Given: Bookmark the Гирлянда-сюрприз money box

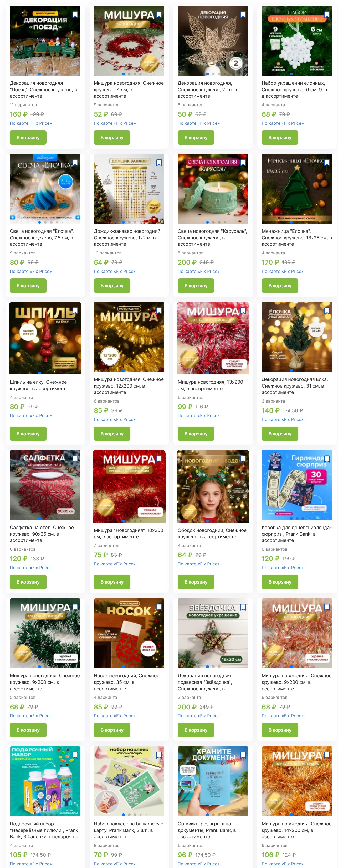Looking at the screenshot, I should point(327,459).
